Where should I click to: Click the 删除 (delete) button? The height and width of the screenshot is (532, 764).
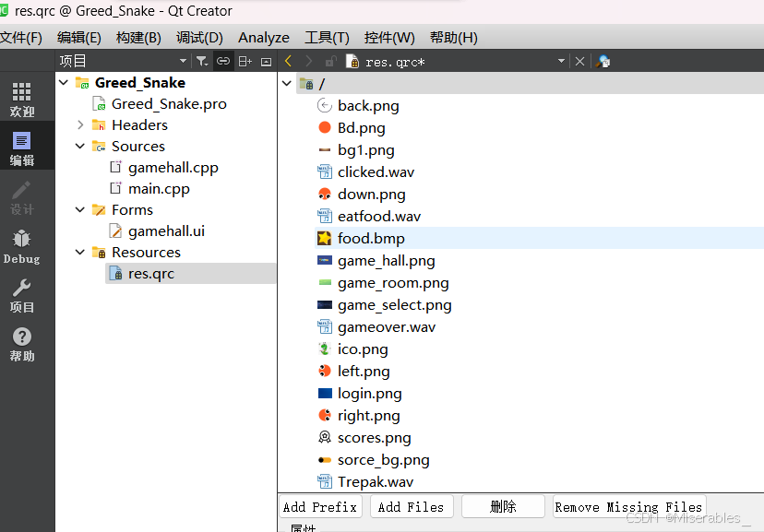pos(503,507)
